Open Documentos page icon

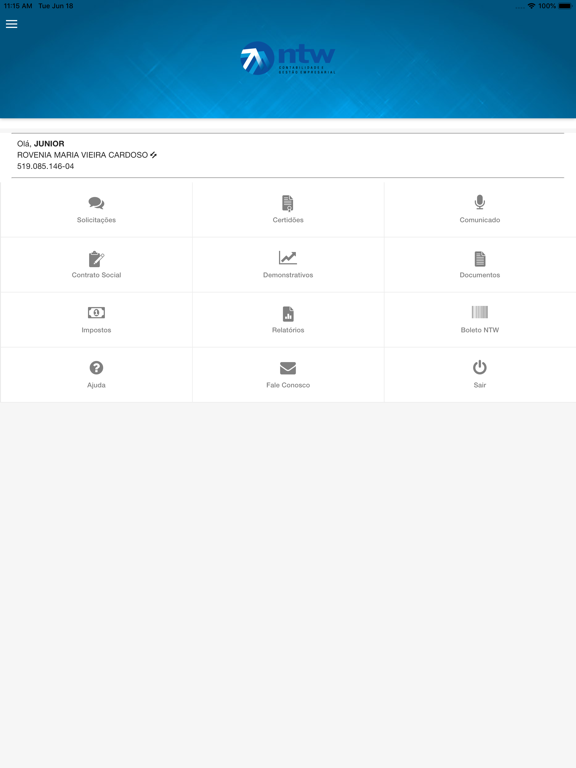480,259
